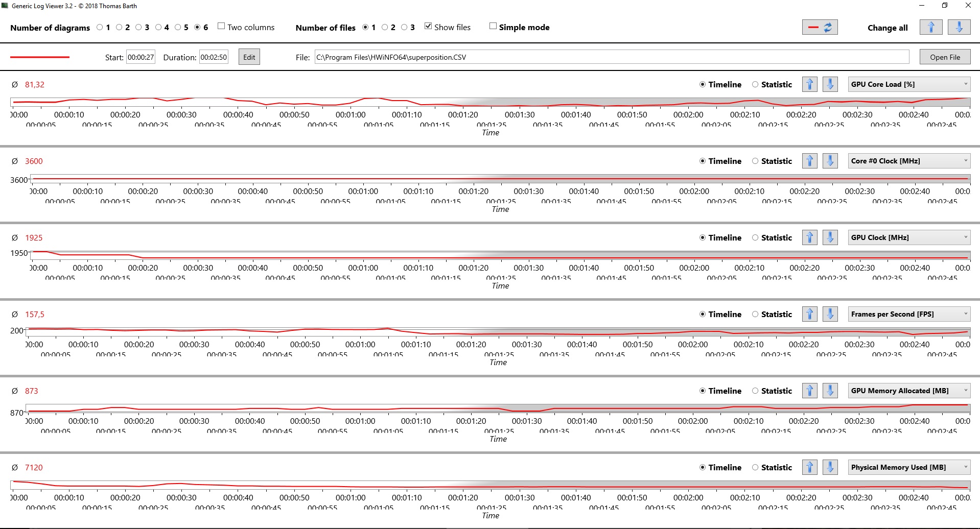Select 3 for Number of files

click(x=404, y=28)
